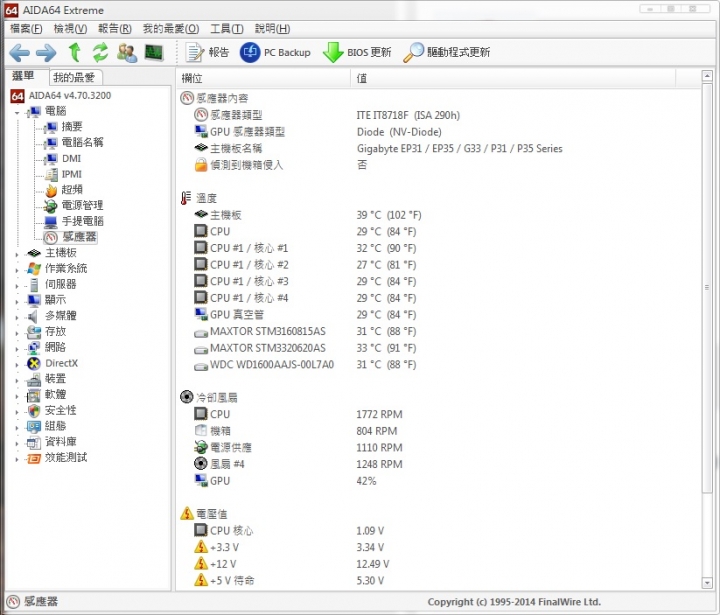The image size is (720, 615).
Task: Open the users manage icon in toolbar
Action: point(127,52)
